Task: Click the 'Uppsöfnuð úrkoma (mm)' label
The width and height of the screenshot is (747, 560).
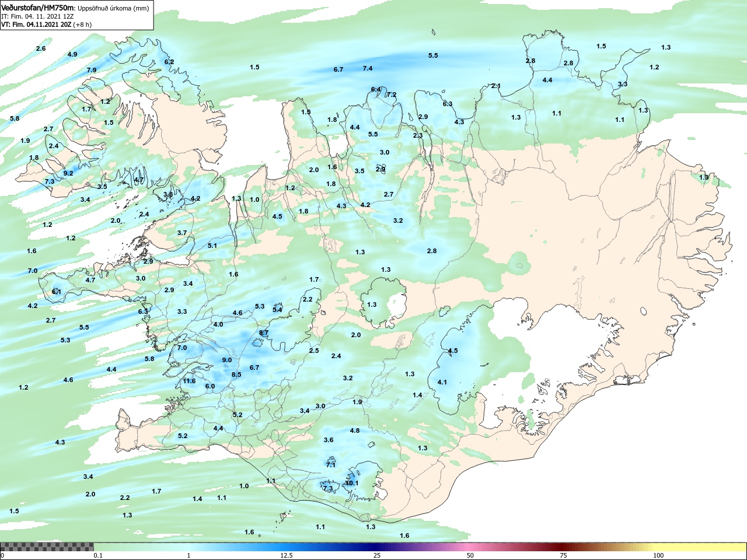Action: [113, 8]
